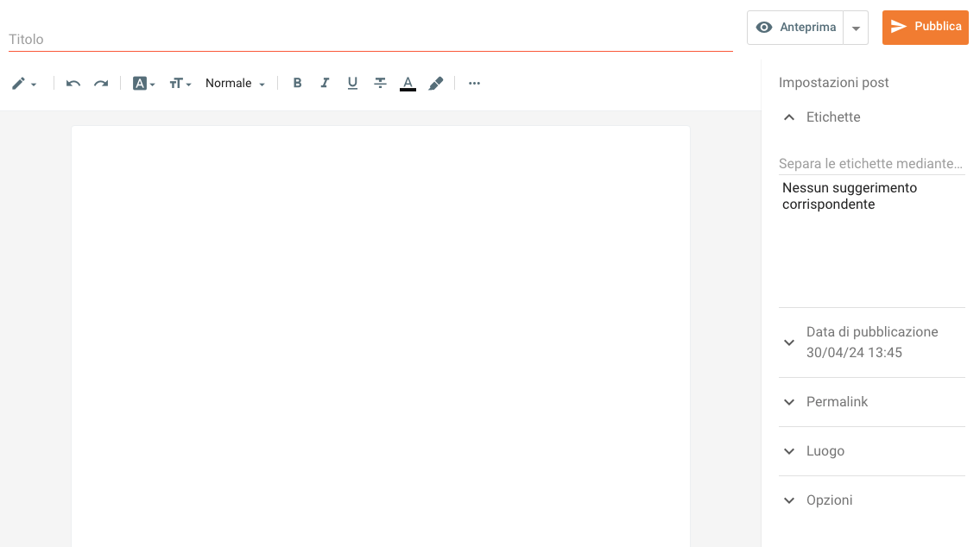
Task: Open the text color picker
Action: click(408, 83)
